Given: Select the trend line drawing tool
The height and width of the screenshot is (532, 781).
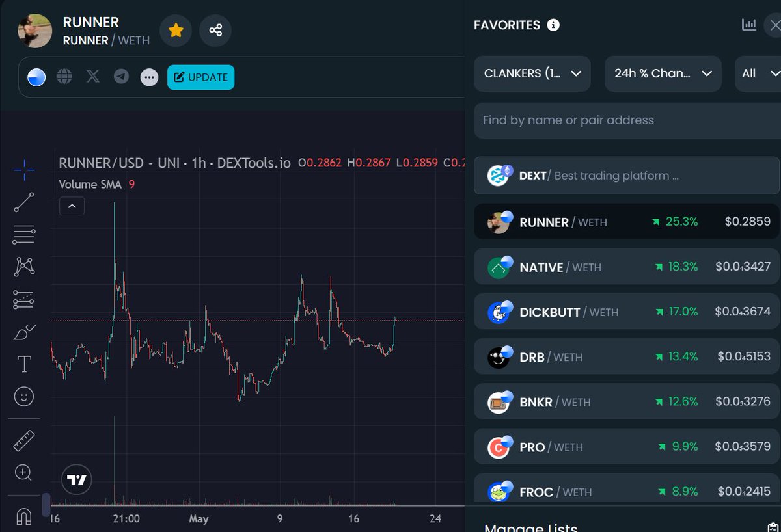Looking at the screenshot, I should 24,202.
